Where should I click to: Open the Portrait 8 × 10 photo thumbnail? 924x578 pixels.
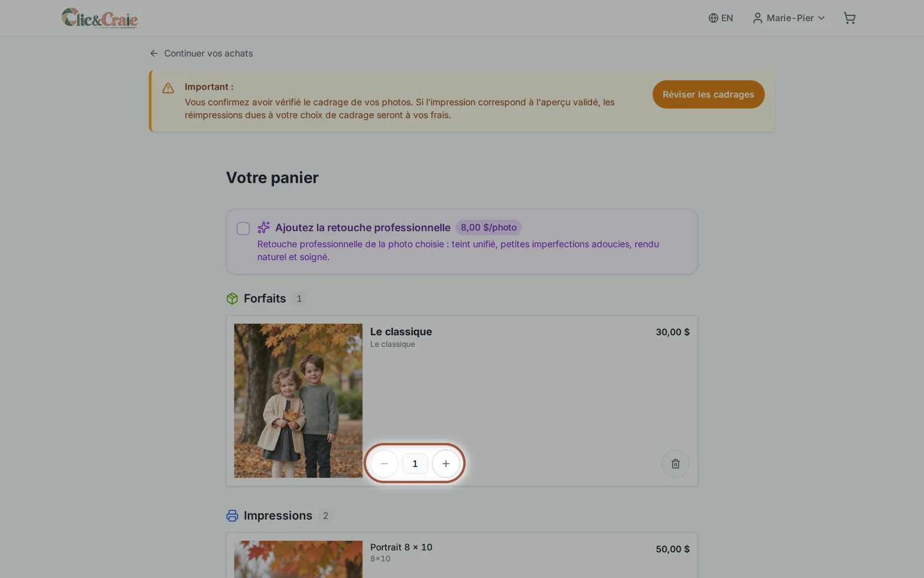(298, 559)
